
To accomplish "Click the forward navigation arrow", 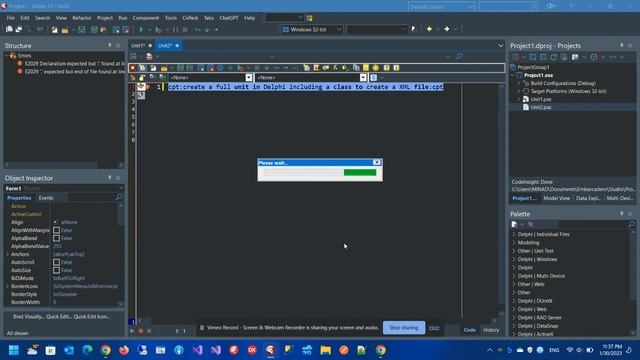I will (447, 29).
